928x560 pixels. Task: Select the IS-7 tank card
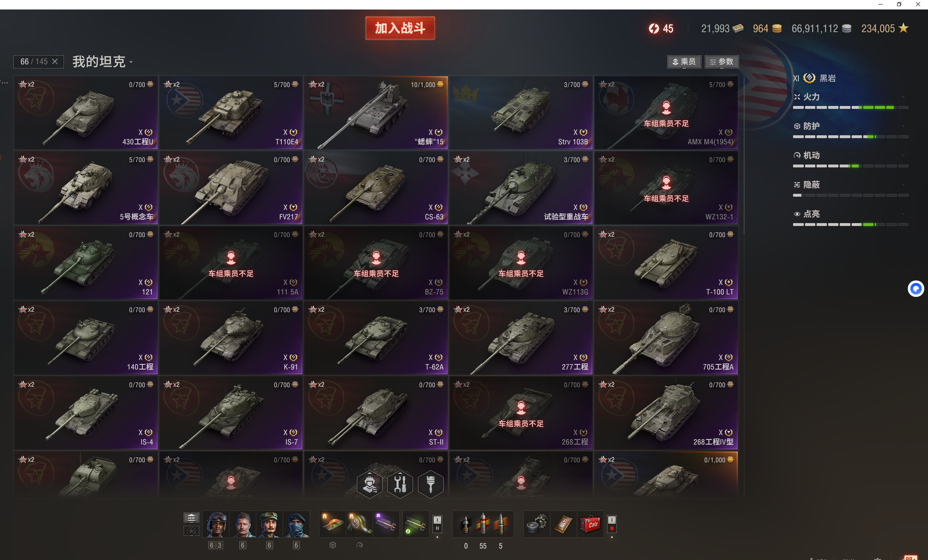click(x=231, y=412)
